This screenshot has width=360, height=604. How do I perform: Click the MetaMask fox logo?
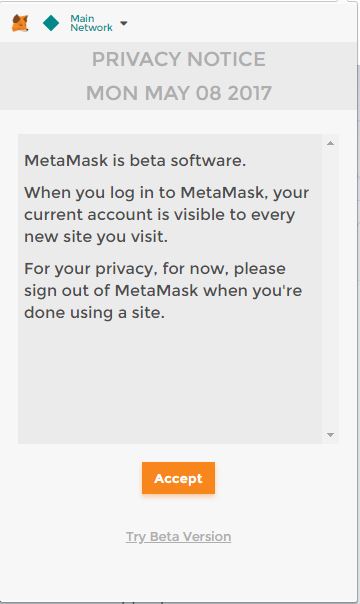coord(20,23)
